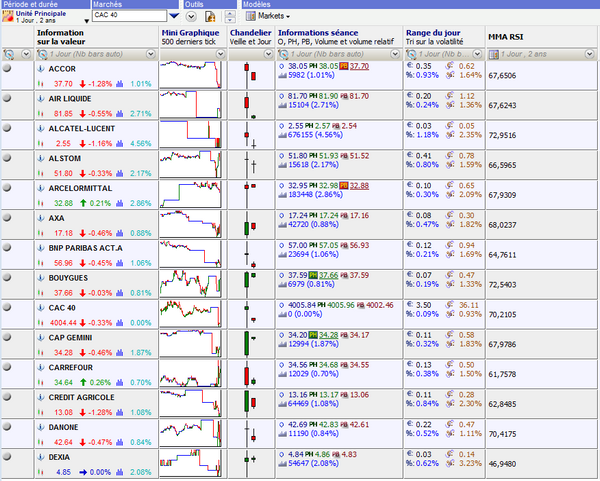This screenshot has height=481, width=600.
Task: Expand Range du jour filter dropdown
Action: point(477,54)
